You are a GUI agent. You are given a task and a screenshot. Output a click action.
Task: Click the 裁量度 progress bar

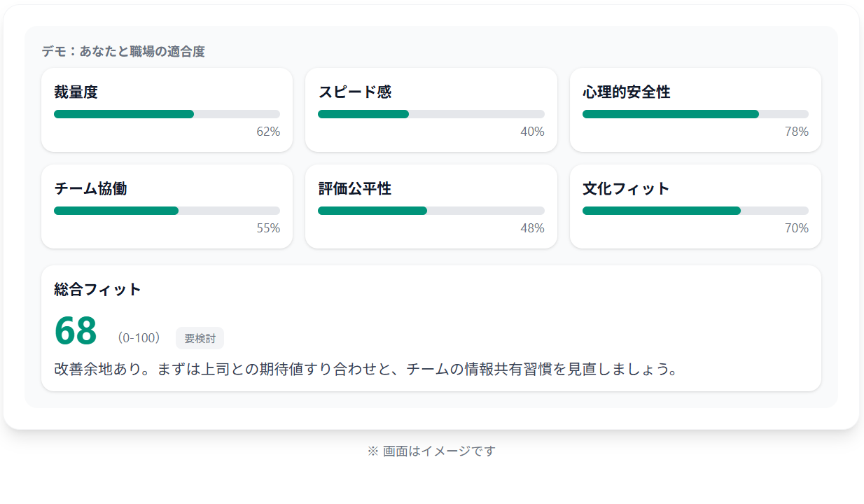click(x=167, y=114)
